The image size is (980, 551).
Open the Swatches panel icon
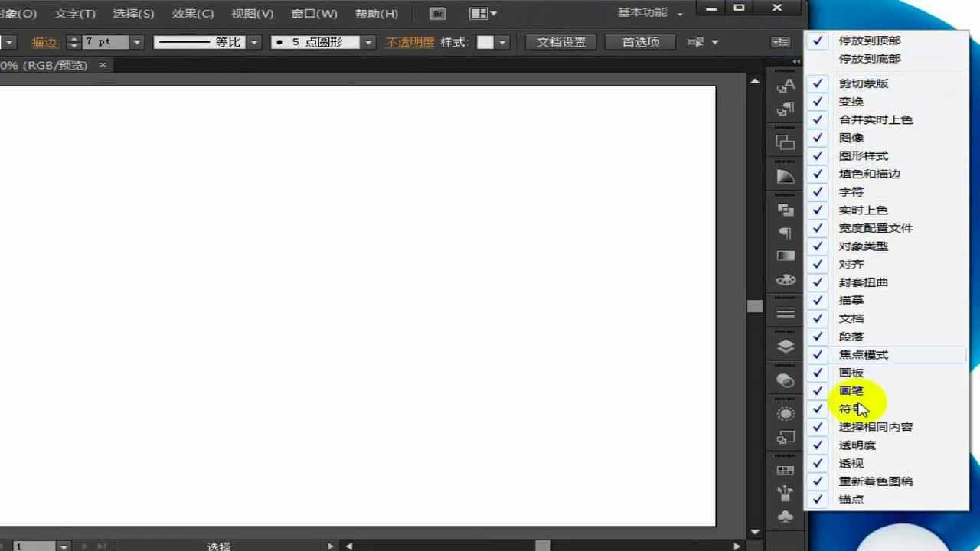[x=786, y=471]
